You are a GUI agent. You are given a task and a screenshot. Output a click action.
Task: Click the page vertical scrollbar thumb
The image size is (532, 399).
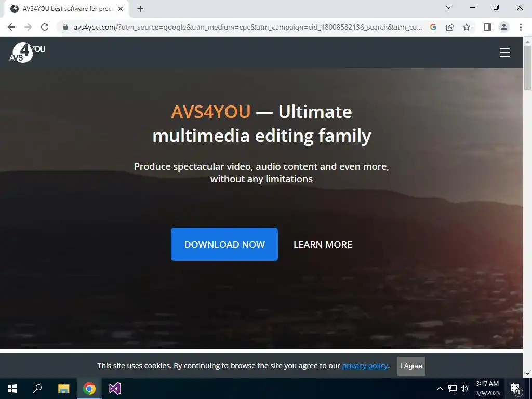[x=527, y=68]
